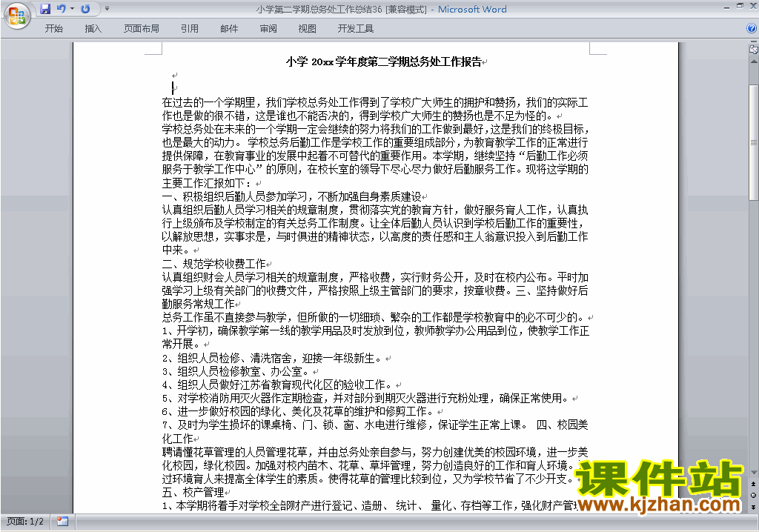
Task: Toggle the ruler button above the scrollbar
Action: click(x=753, y=49)
